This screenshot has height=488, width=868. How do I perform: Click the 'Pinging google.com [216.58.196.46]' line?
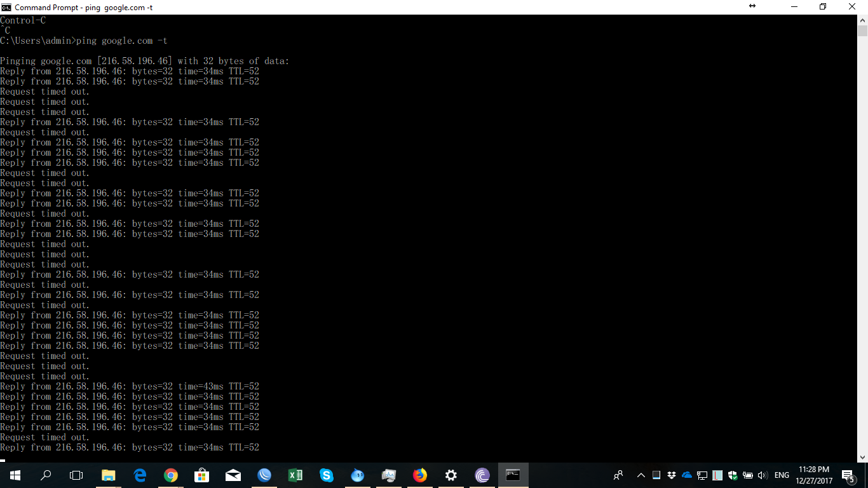coord(145,61)
